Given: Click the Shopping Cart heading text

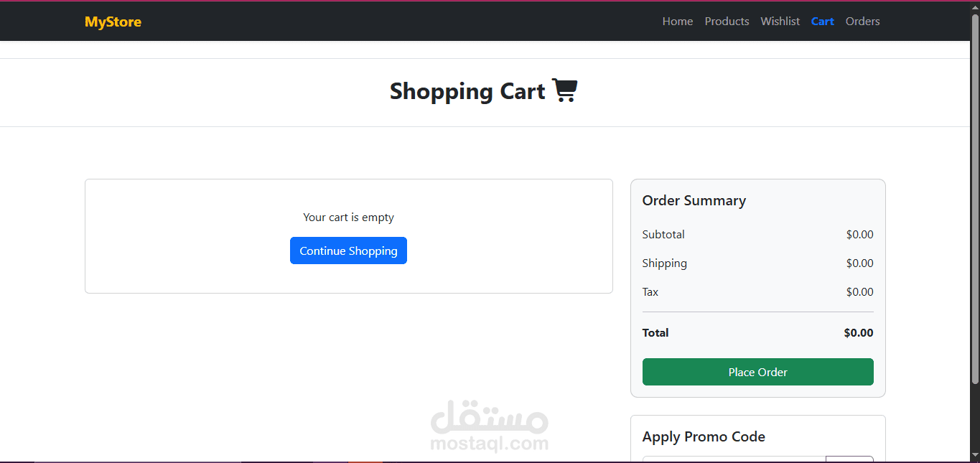Looking at the screenshot, I should click(467, 91).
